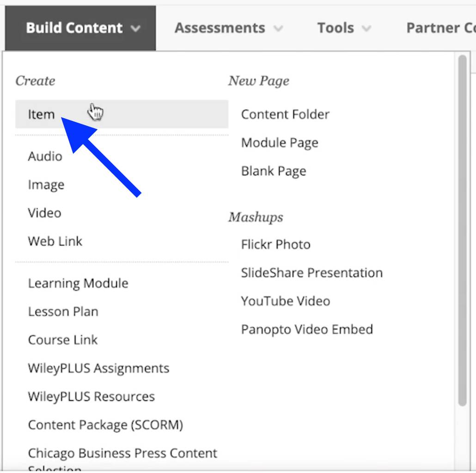476x473 pixels.
Task: Choose Lesson Plan option
Action: (x=63, y=311)
